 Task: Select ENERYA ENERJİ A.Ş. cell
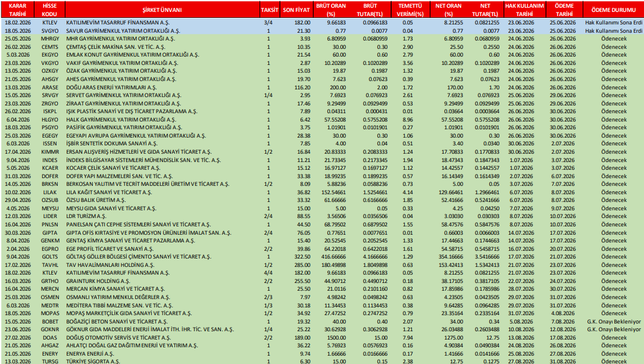90,353
